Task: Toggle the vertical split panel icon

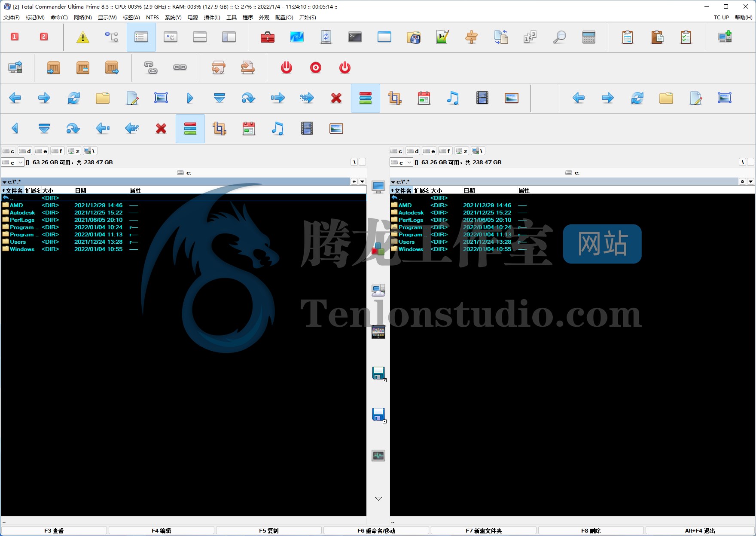Action: [229, 37]
